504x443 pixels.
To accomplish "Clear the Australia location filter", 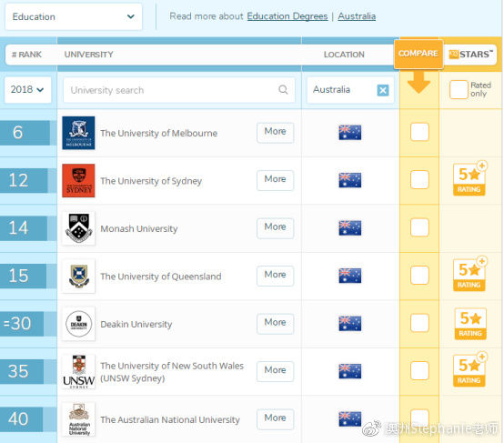I will (x=382, y=90).
